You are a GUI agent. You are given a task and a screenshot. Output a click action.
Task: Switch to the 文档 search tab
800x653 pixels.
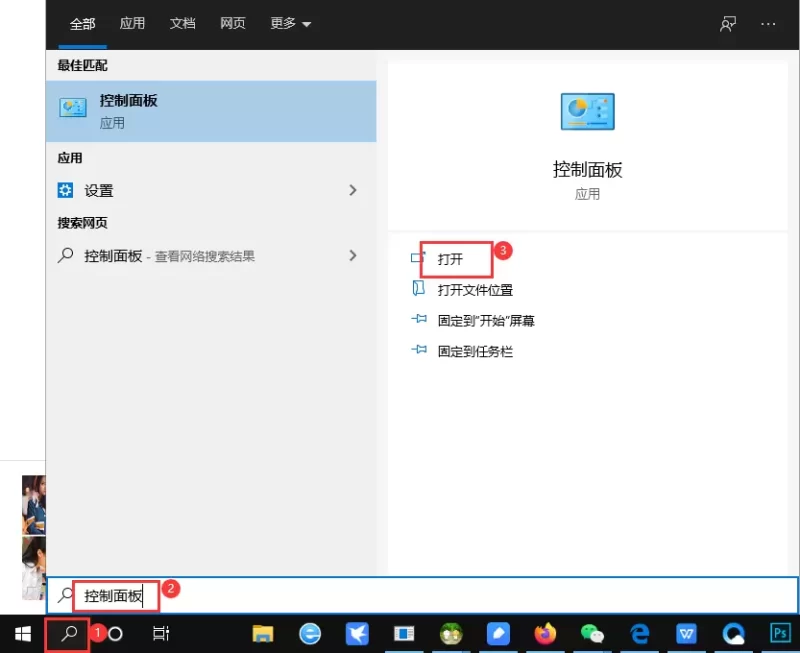pyautogui.click(x=182, y=24)
